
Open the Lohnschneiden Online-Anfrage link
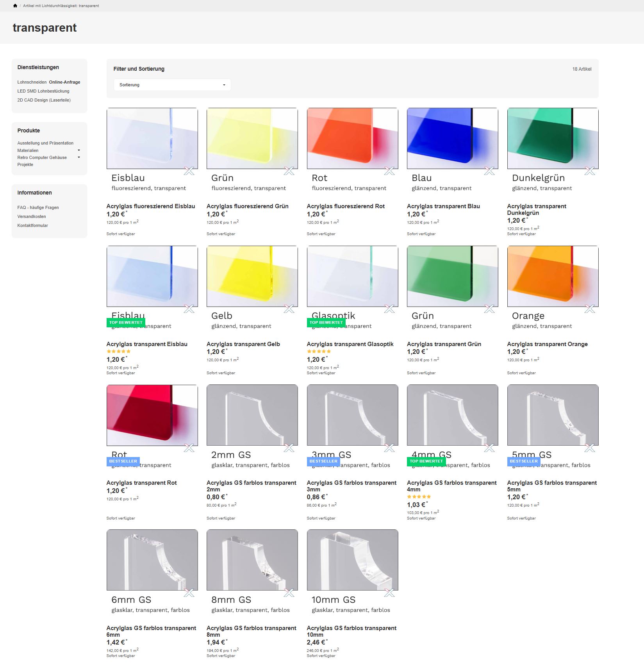click(x=48, y=82)
